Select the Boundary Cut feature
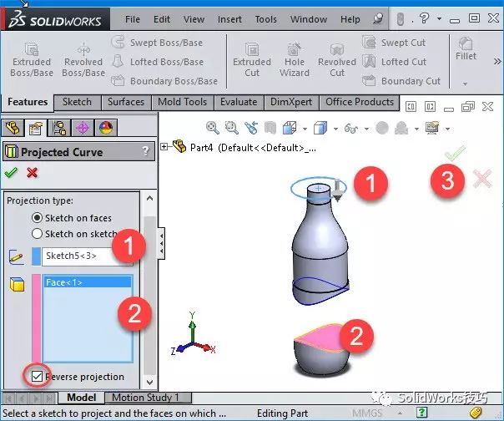 tap(401, 81)
